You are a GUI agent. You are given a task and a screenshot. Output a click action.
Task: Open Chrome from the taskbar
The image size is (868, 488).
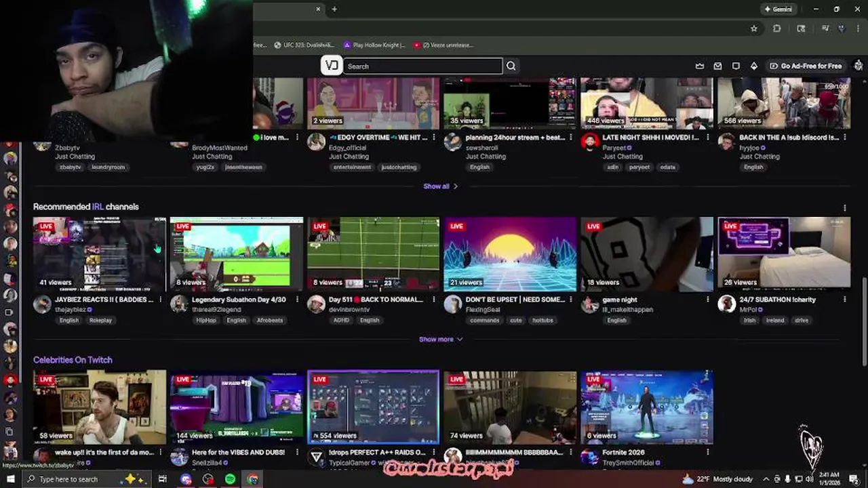click(x=253, y=479)
